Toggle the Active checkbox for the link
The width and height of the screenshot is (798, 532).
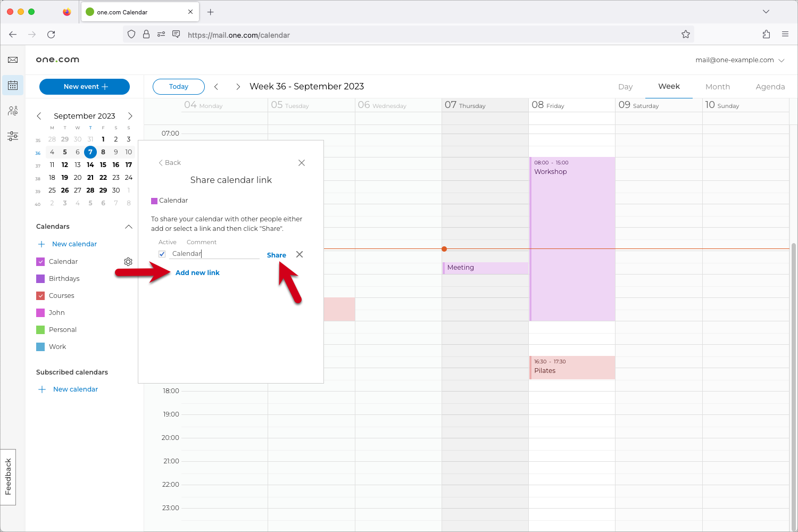point(162,254)
